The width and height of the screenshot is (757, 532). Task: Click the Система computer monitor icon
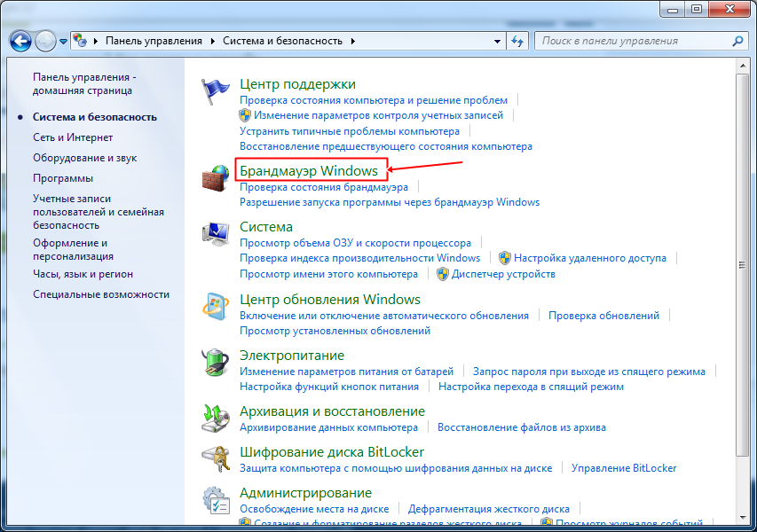click(216, 234)
